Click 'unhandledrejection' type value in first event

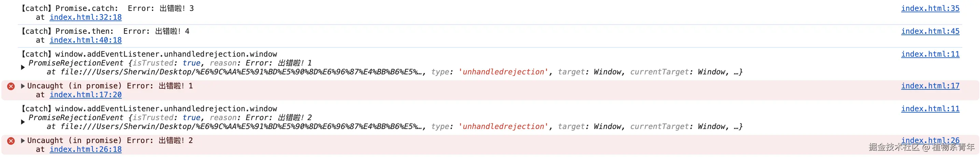point(503,72)
